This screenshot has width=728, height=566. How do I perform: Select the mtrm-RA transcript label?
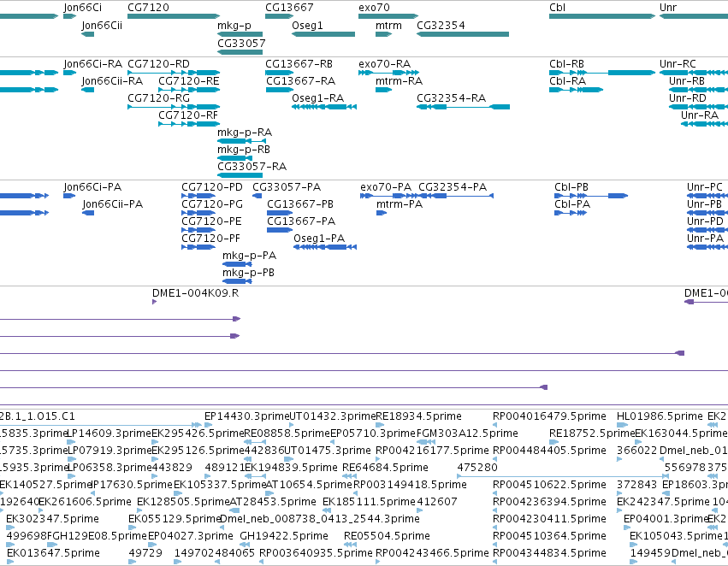[399, 81]
